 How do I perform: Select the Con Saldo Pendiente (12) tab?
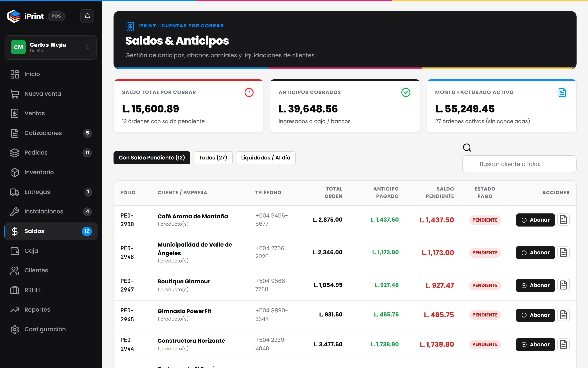coord(152,158)
